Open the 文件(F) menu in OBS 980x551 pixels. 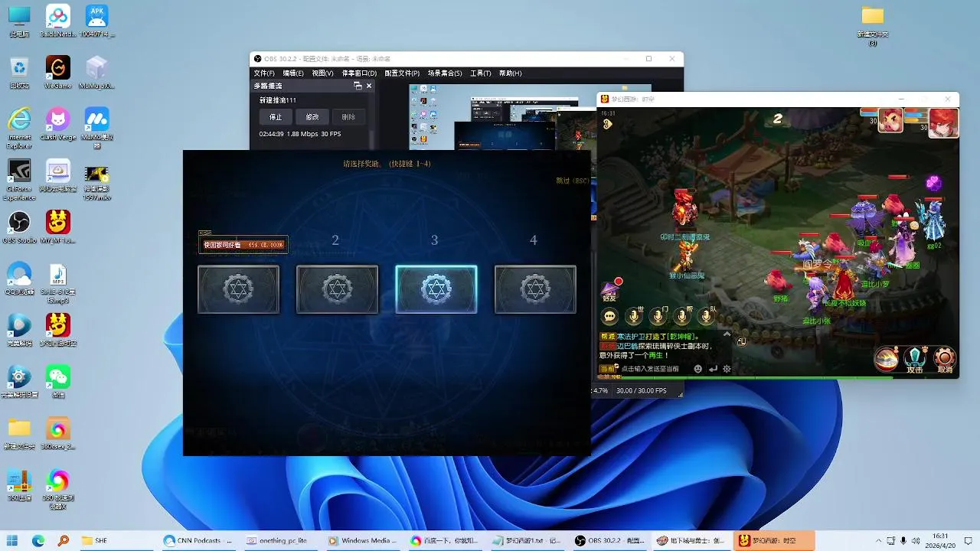pos(264,73)
